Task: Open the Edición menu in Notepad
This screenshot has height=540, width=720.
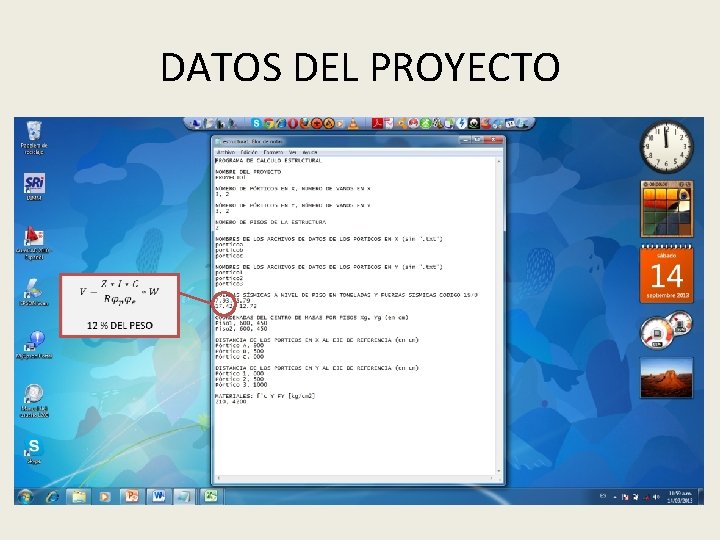Action: (x=249, y=152)
